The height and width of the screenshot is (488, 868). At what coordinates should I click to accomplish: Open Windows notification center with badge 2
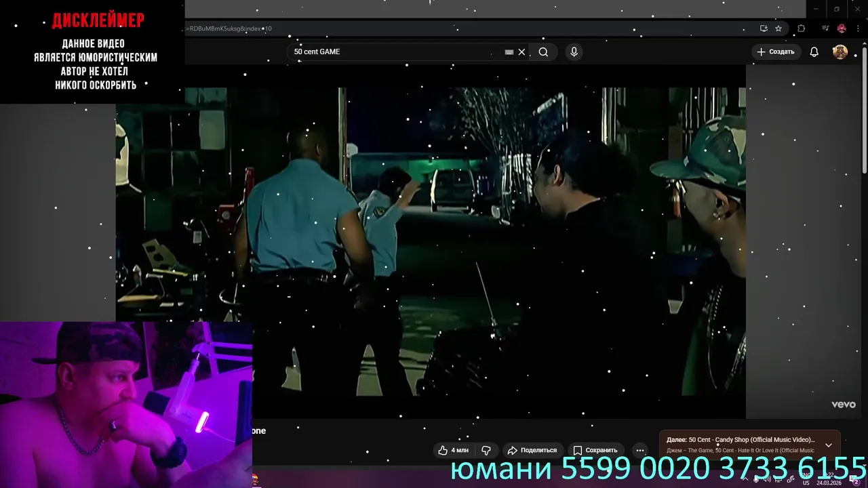click(855, 480)
